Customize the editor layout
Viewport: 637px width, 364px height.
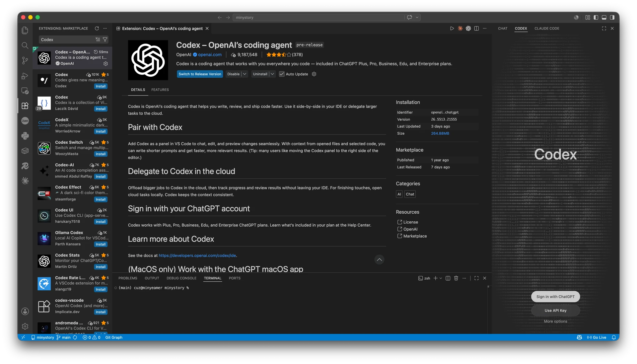click(588, 18)
